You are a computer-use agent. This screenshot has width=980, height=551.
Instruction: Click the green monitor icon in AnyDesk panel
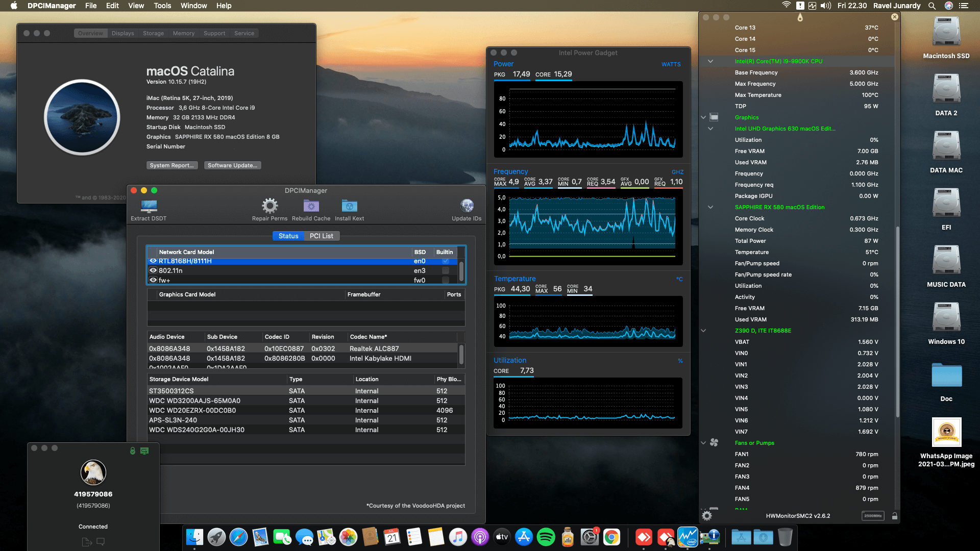click(x=144, y=451)
